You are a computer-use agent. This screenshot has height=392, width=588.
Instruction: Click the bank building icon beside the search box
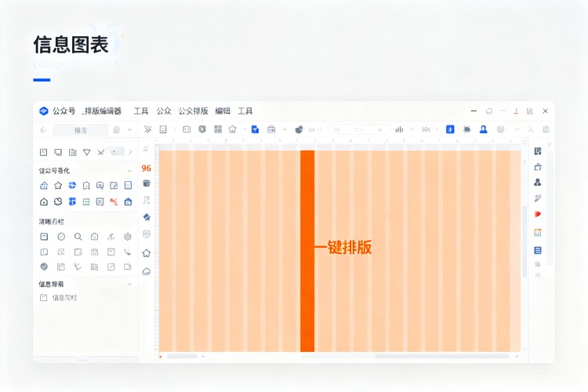point(117,130)
